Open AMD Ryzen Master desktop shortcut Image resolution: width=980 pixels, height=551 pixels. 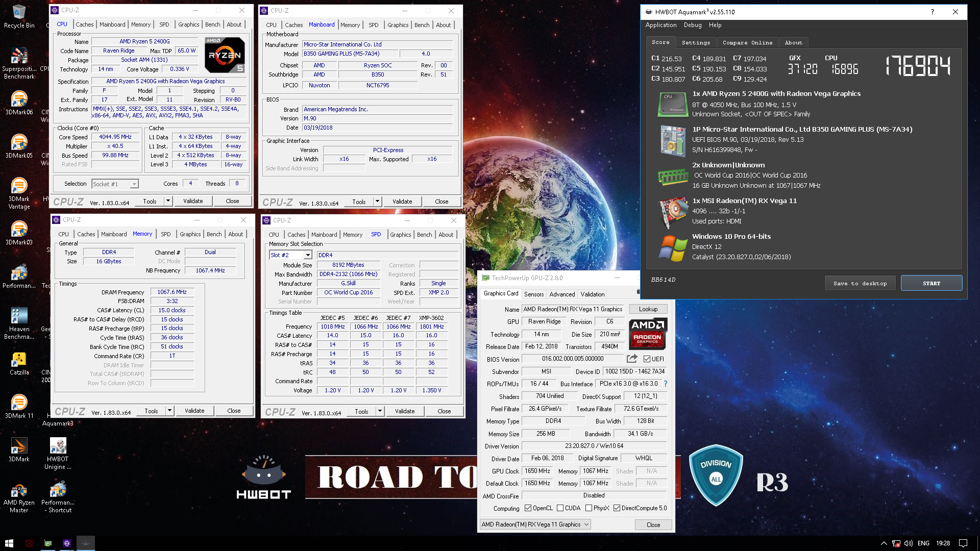pyautogui.click(x=19, y=497)
